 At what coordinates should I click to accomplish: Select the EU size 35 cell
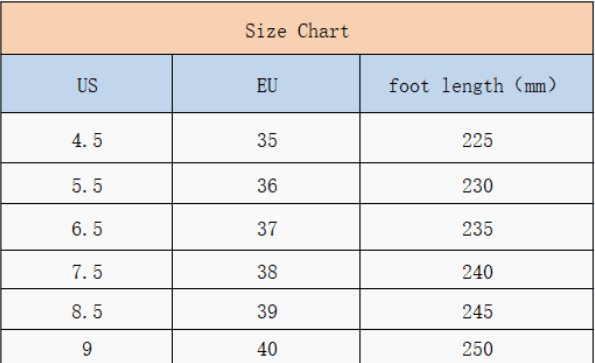coord(266,138)
